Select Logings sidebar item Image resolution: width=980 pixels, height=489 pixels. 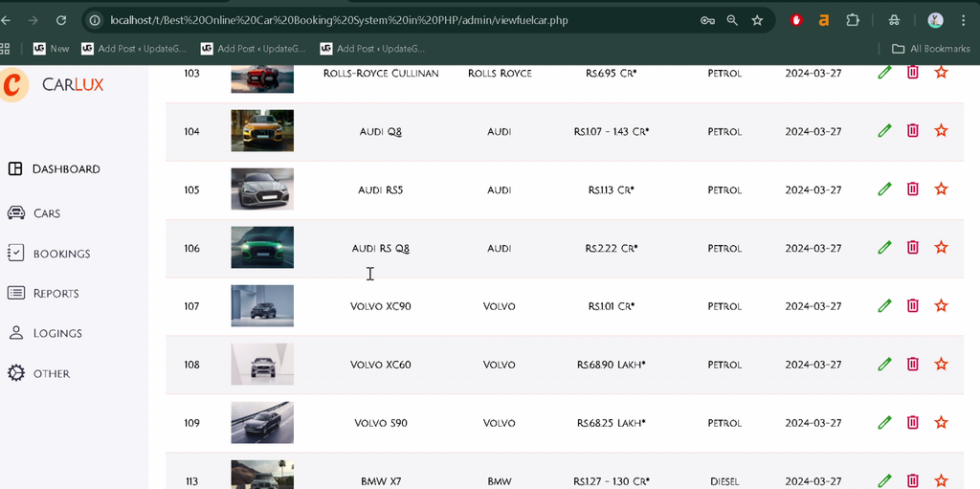coord(44,333)
